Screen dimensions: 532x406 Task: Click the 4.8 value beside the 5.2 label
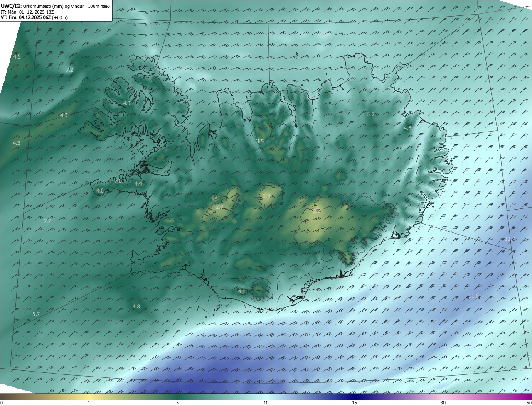click(408, 128)
